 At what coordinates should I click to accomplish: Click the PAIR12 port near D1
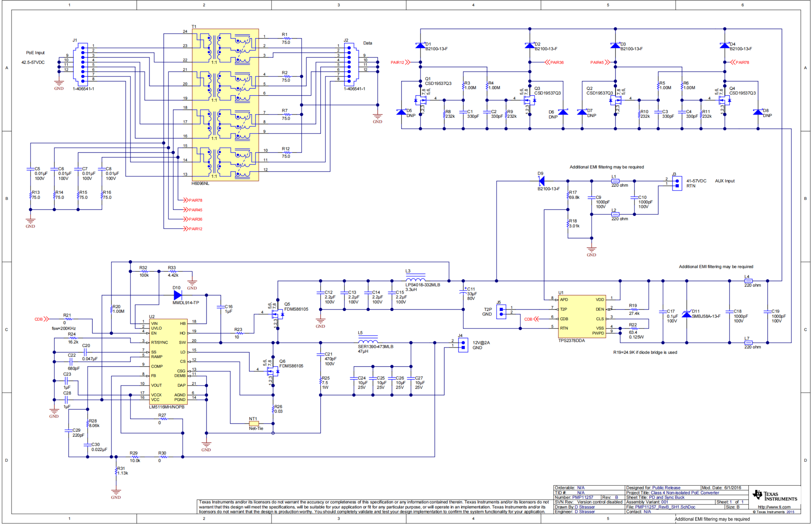(400, 62)
